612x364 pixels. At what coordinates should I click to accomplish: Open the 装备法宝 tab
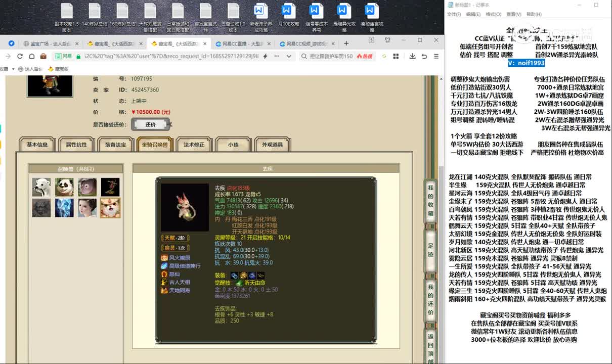point(116,145)
